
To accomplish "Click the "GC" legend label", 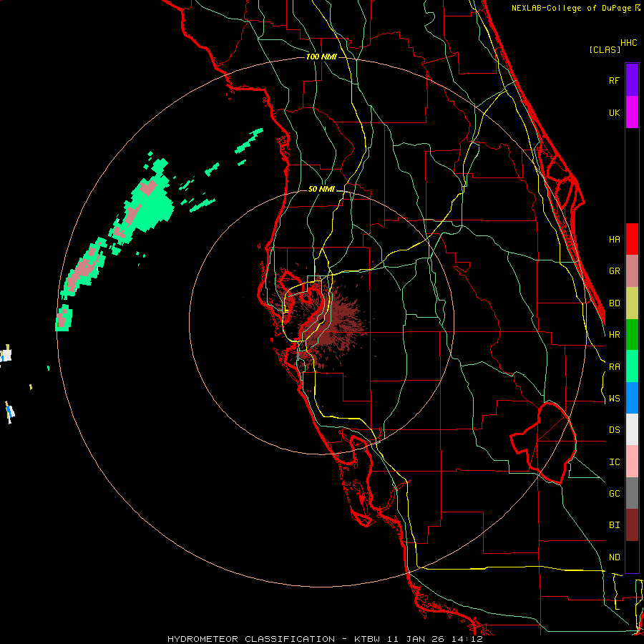I will [614, 494].
